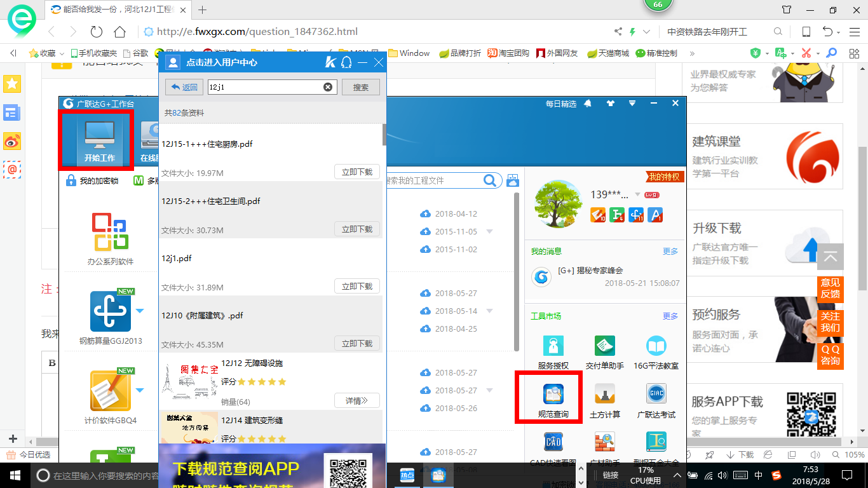Click the 意见反馈 orange side button
This screenshot has width=868, height=488.
point(830,288)
